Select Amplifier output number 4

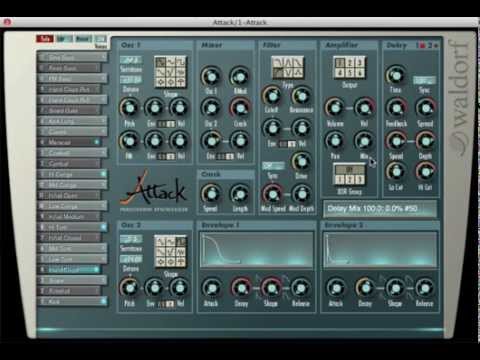click(x=340, y=72)
